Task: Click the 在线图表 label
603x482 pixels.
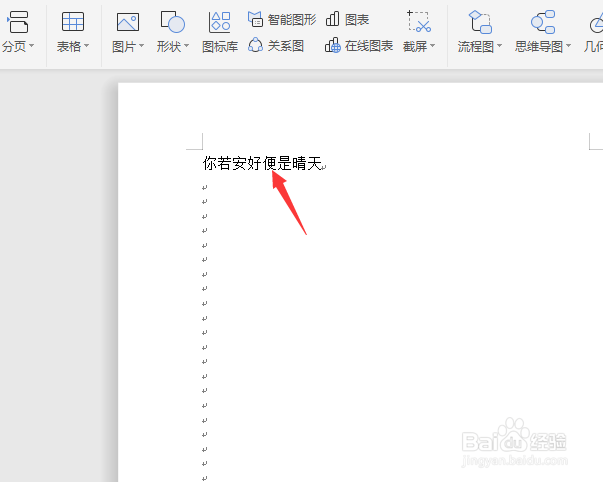Action: pyautogui.click(x=369, y=46)
